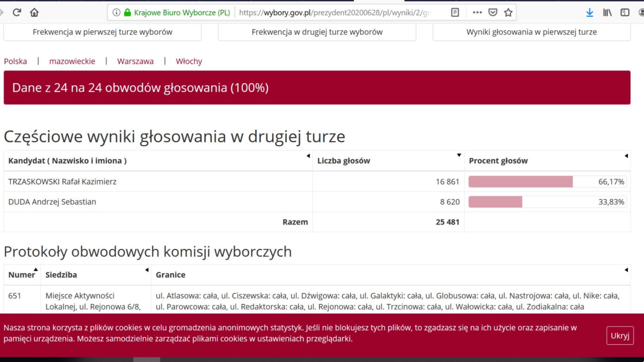Click the Pocket save icon

coord(493,13)
